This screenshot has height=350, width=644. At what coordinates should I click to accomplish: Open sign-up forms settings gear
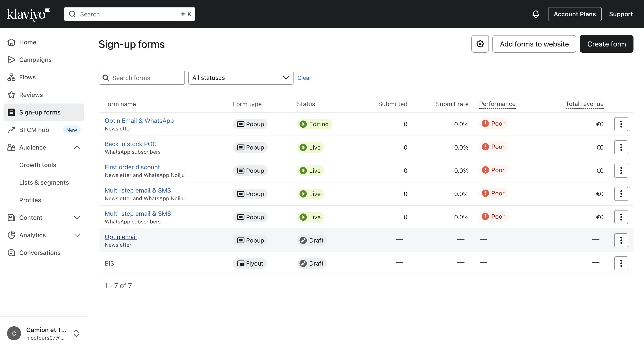tap(480, 44)
